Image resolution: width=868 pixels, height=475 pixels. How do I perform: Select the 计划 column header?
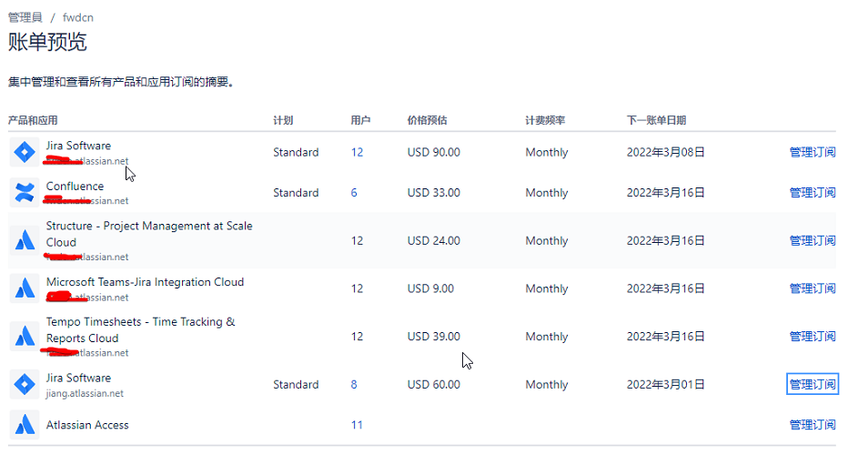point(283,120)
